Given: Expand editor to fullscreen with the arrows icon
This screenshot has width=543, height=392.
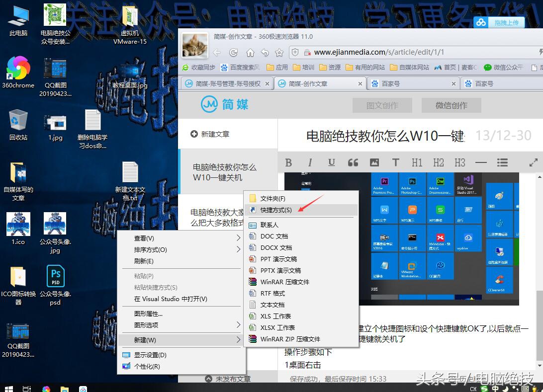Looking at the screenshot, I should click(534, 162).
